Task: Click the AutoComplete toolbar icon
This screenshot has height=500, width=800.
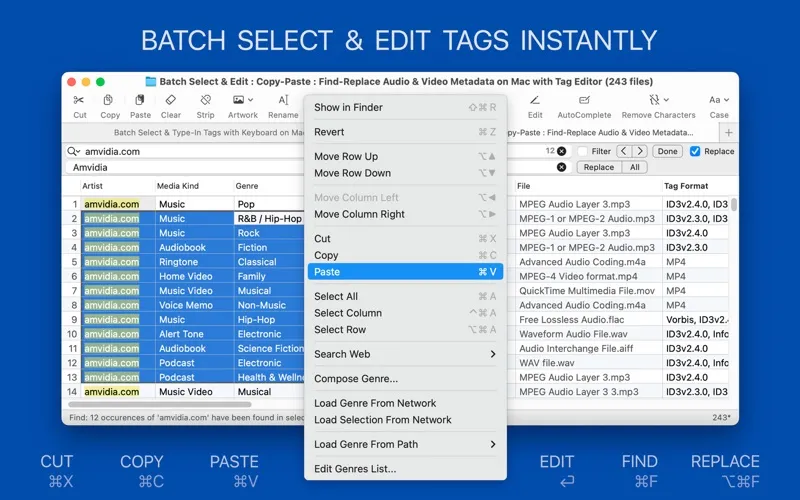Action: tap(584, 100)
